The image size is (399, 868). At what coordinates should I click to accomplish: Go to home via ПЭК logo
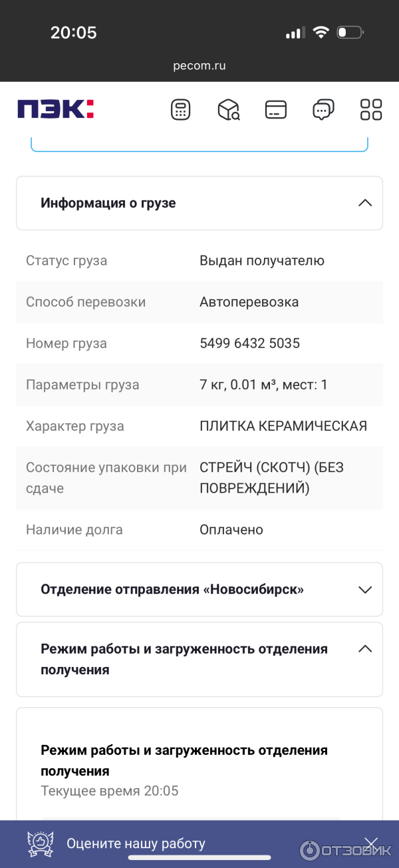coord(56,109)
